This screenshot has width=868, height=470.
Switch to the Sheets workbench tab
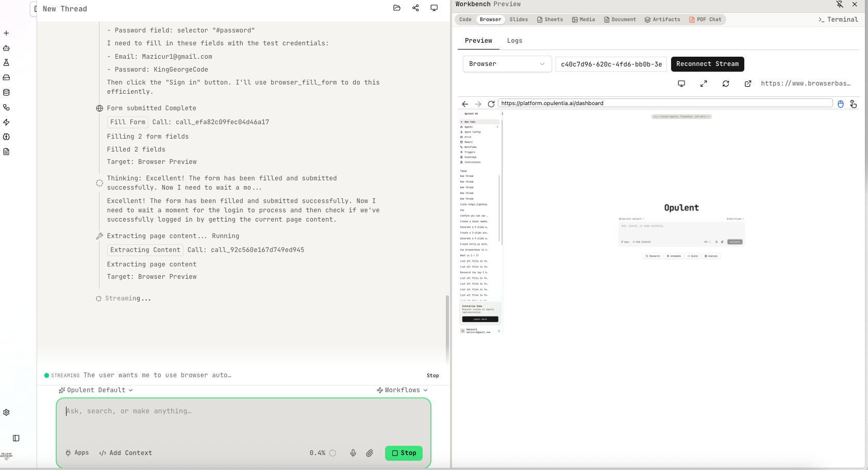pos(550,19)
